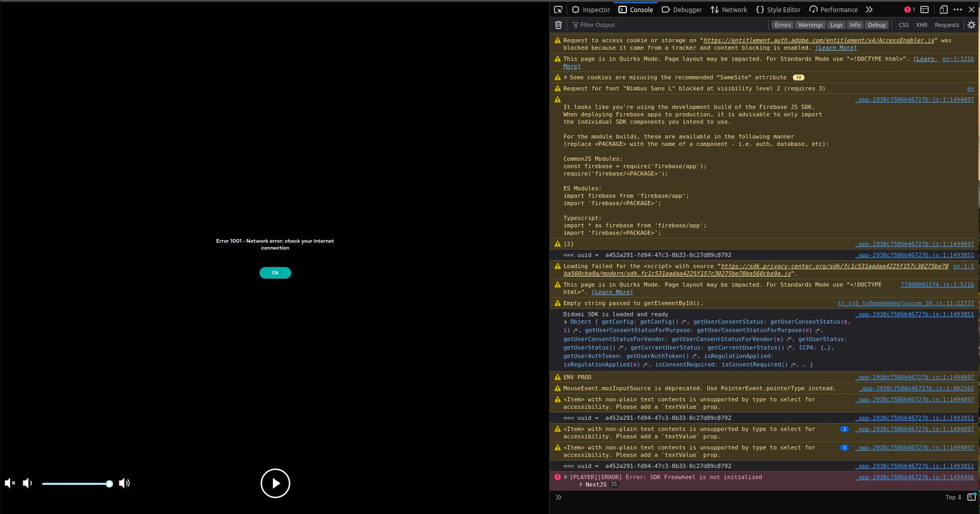Follow the Quirks Mode Learn More link
980x514 pixels.
click(x=612, y=292)
